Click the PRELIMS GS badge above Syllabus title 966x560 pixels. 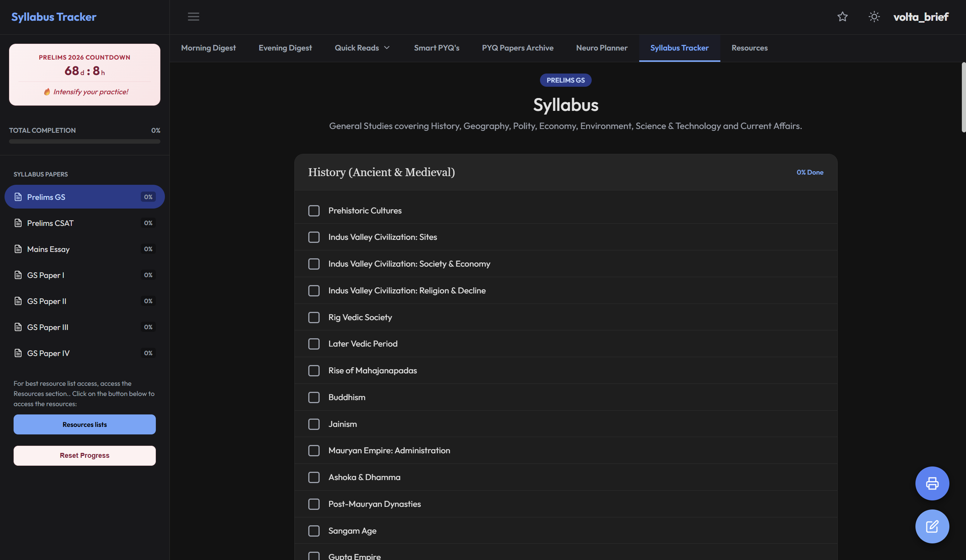[565, 80]
